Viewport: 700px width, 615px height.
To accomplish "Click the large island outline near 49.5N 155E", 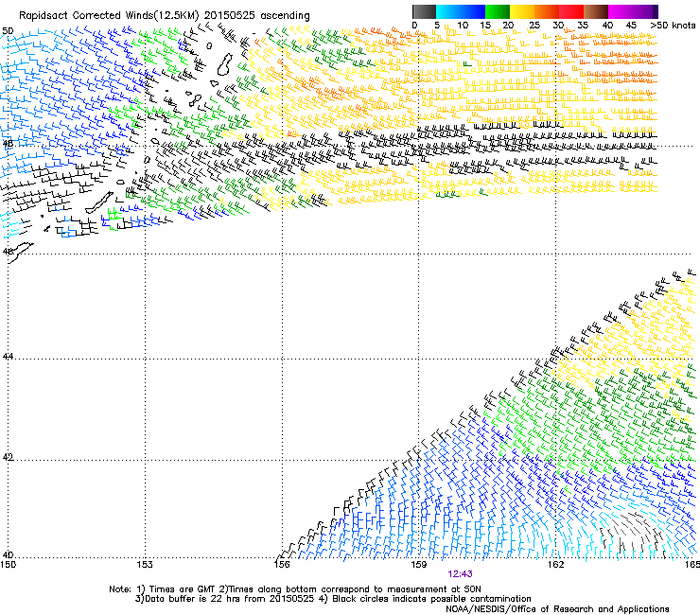I will click(225, 64).
